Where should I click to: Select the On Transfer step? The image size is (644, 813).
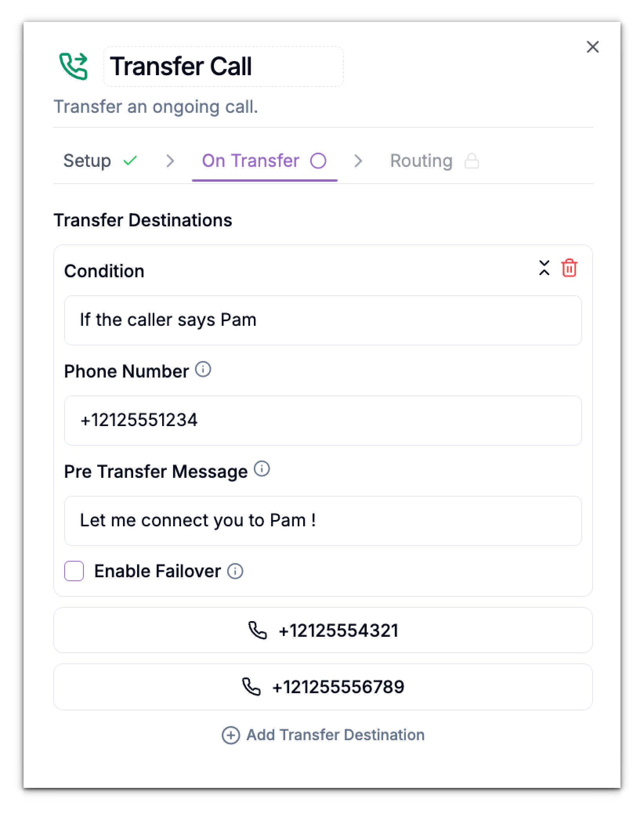tap(250, 161)
